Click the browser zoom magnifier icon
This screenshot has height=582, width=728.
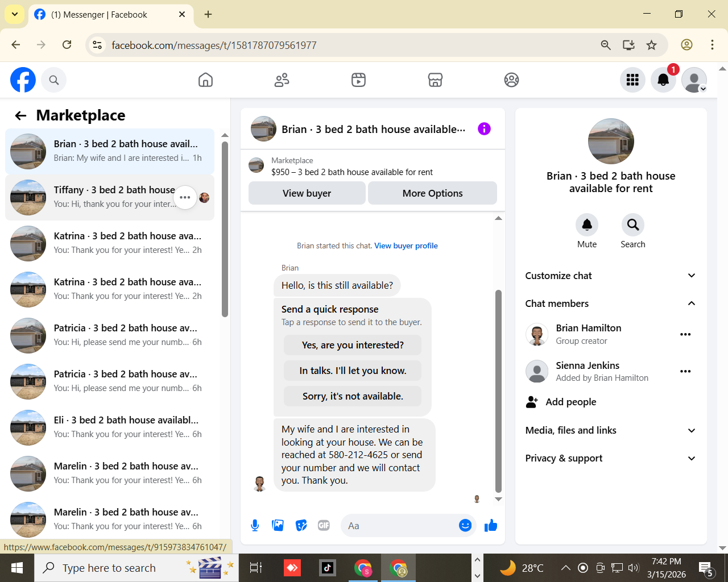coord(606,45)
